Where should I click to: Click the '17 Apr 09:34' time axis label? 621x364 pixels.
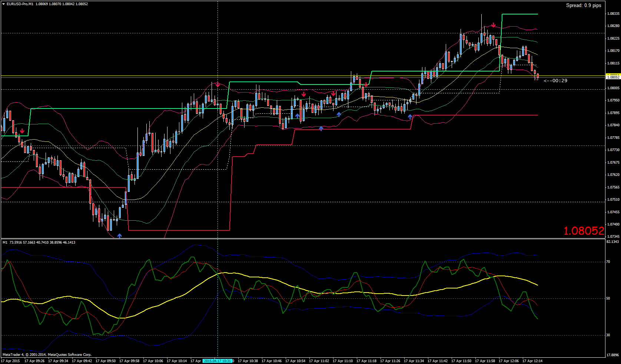coord(58,361)
